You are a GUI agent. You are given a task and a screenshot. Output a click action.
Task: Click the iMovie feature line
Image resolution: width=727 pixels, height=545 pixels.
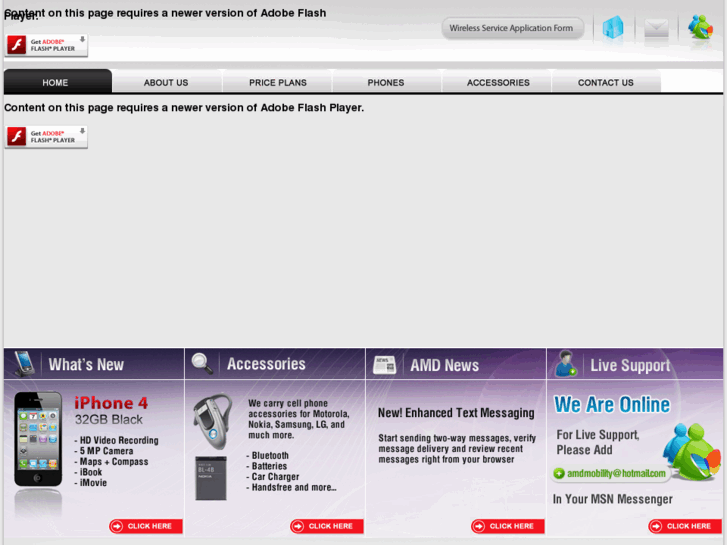pyautogui.click(x=91, y=483)
